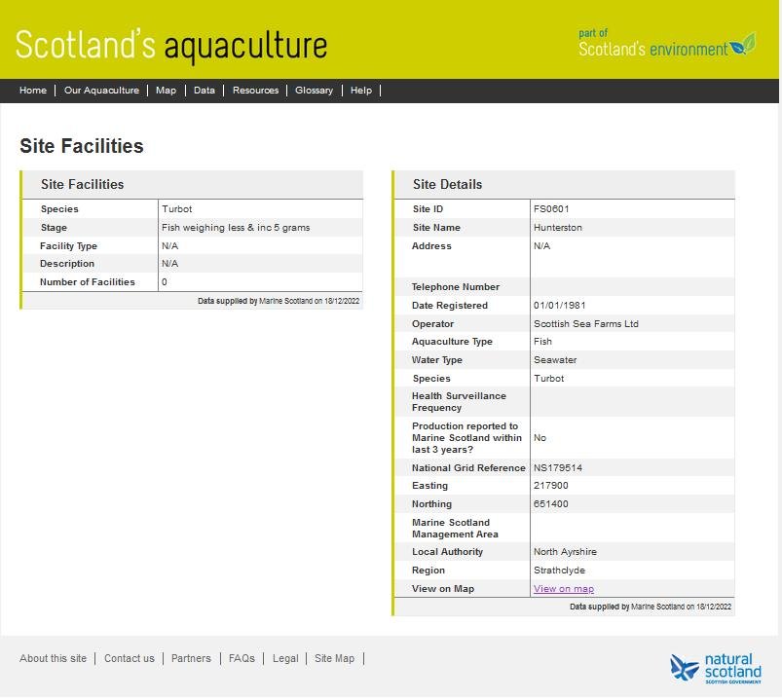Open the Data navigation item
Viewport: 782px width, 700px height.
(x=205, y=91)
